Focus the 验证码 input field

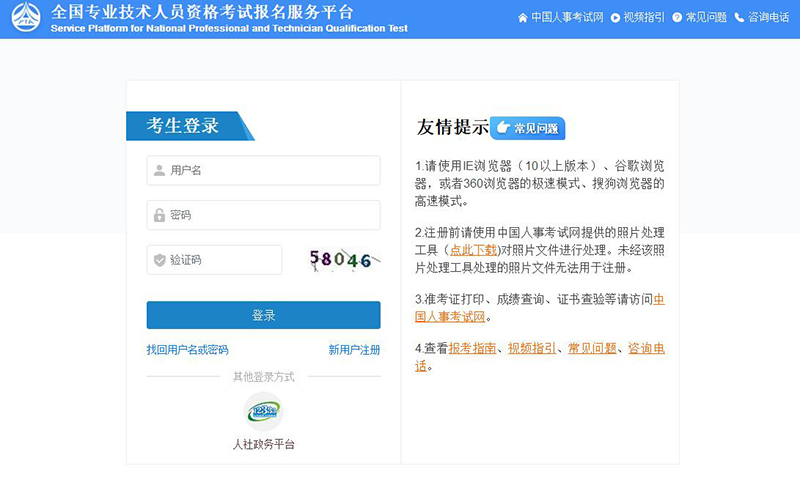coord(214,260)
